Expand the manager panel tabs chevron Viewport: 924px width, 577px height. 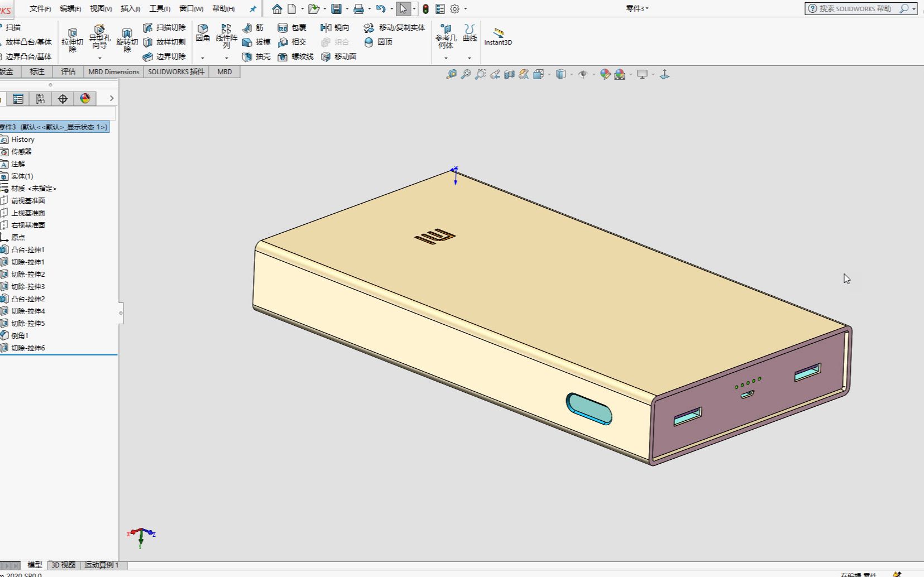[112, 98]
